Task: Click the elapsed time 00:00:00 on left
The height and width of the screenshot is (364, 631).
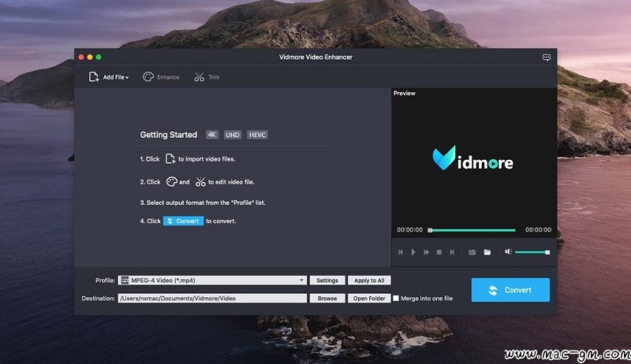Action: click(409, 230)
